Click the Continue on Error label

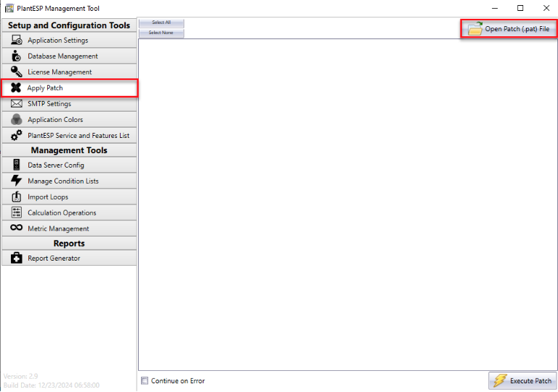point(178,381)
